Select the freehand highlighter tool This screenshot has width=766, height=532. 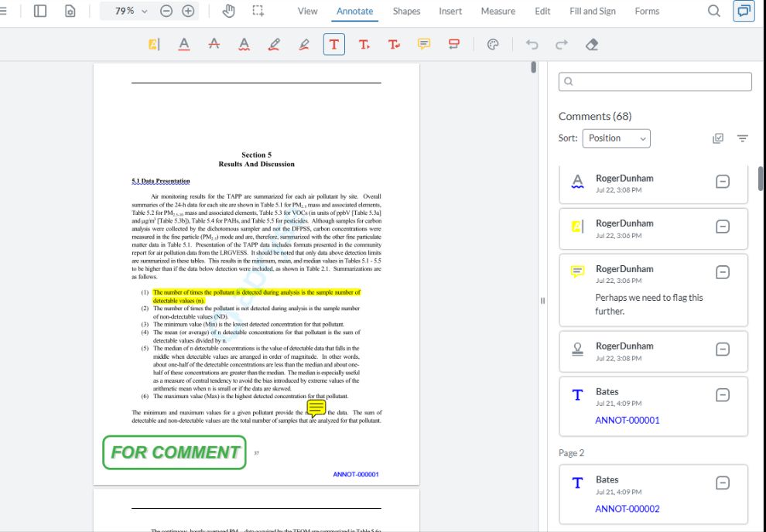click(x=304, y=44)
